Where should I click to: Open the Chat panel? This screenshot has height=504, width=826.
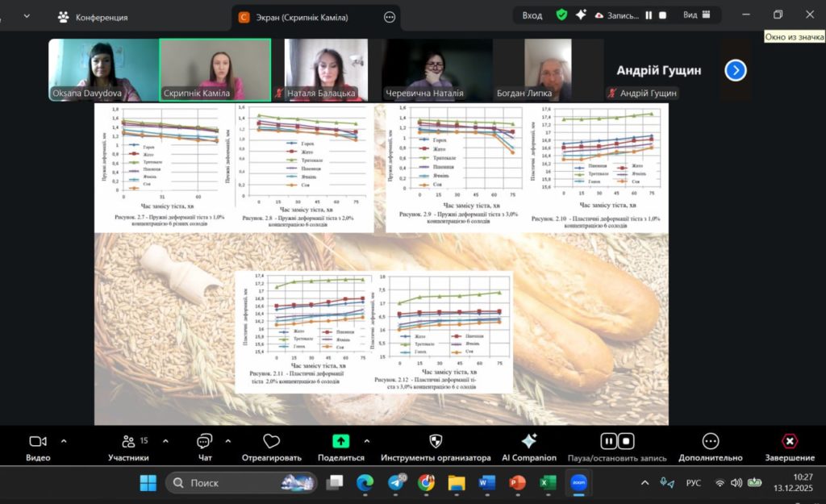205,442
